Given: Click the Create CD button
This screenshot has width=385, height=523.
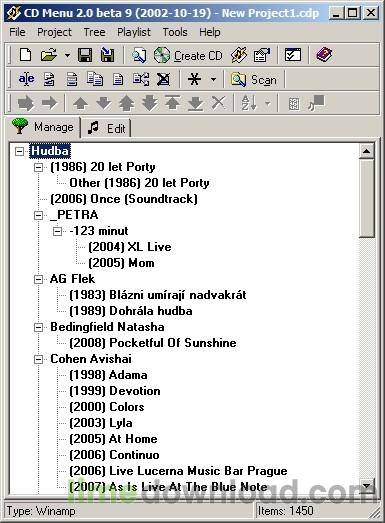Looking at the screenshot, I should point(188,55).
